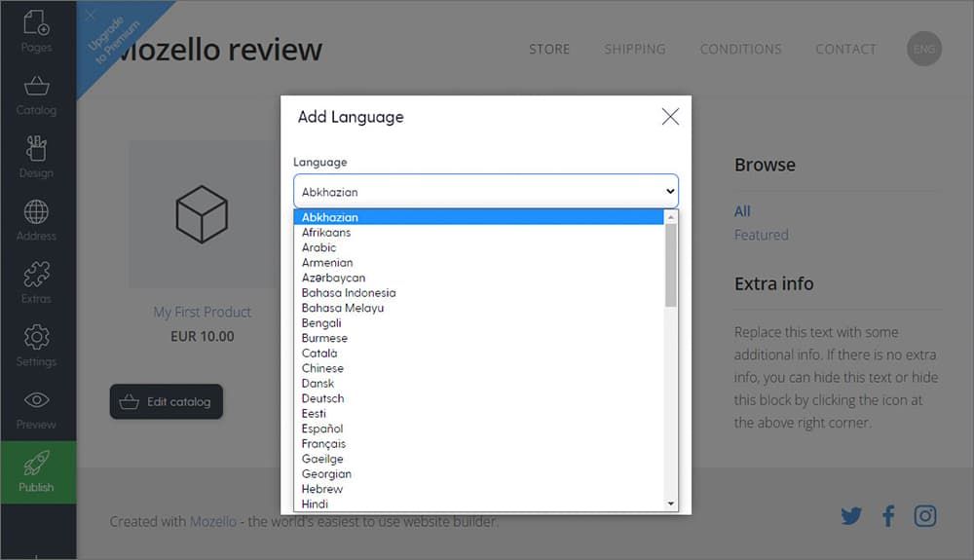Click the All browse link
The image size is (974, 560).
click(x=742, y=211)
